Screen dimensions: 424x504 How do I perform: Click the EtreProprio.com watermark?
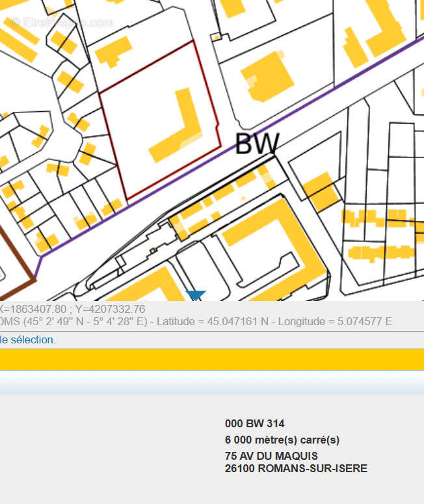tap(62, 22)
